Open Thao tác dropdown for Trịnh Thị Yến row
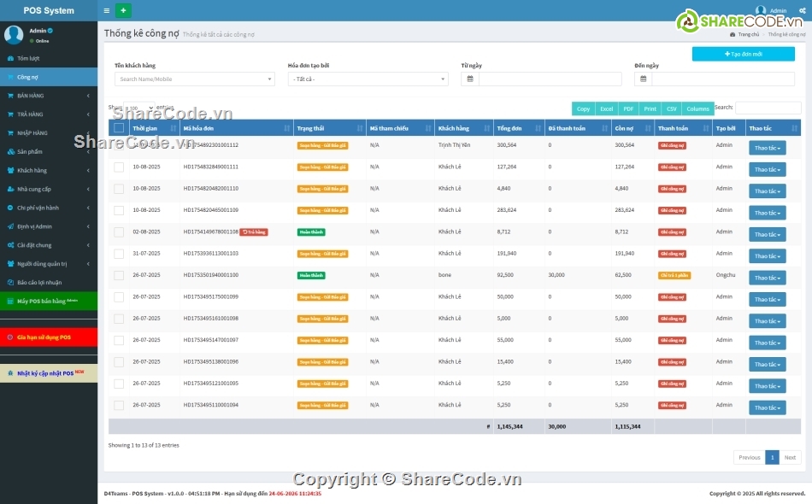The height and width of the screenshot is (504, 812). coord(767,148)
